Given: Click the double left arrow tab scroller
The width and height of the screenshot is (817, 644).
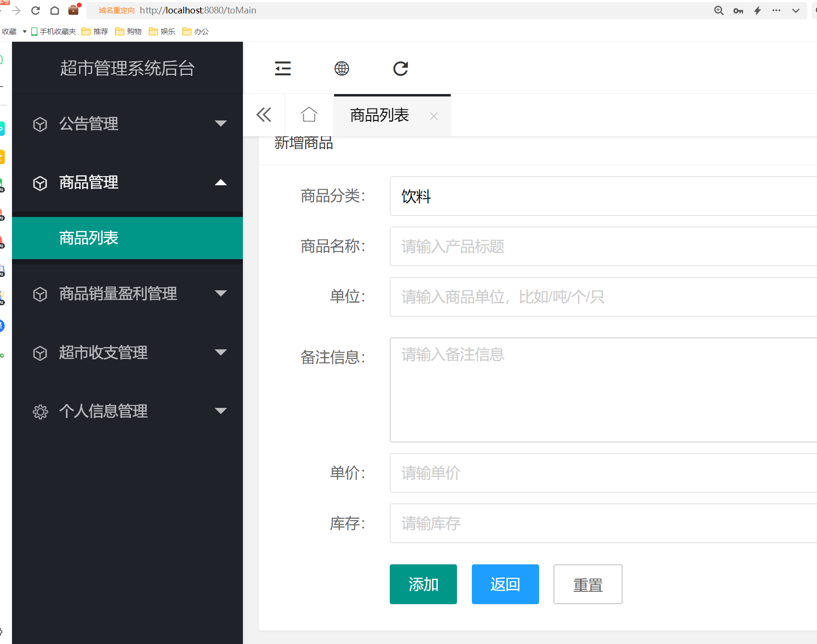Looking at the screenshot, I should pyautogui.click(x=264, y=115).
